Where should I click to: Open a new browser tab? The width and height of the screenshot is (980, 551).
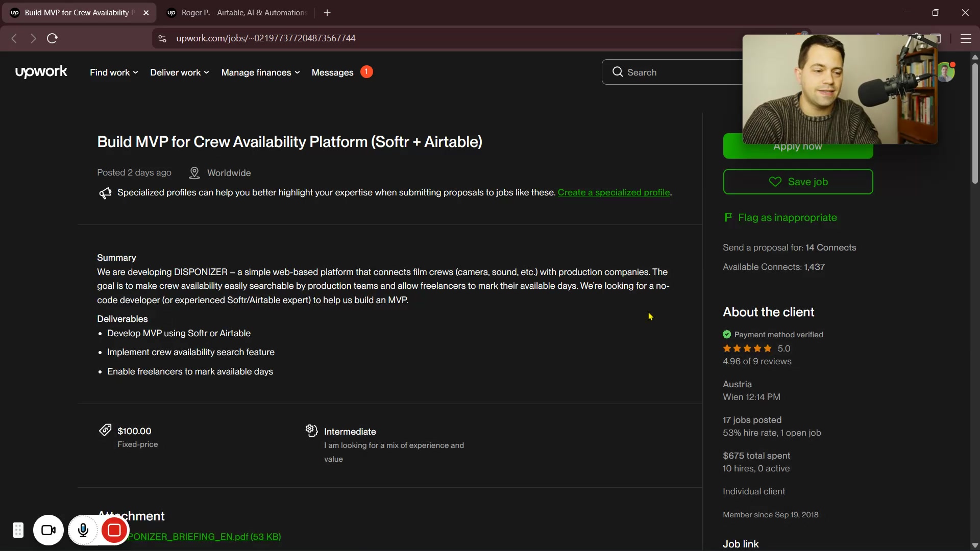(x=327, y=13)
